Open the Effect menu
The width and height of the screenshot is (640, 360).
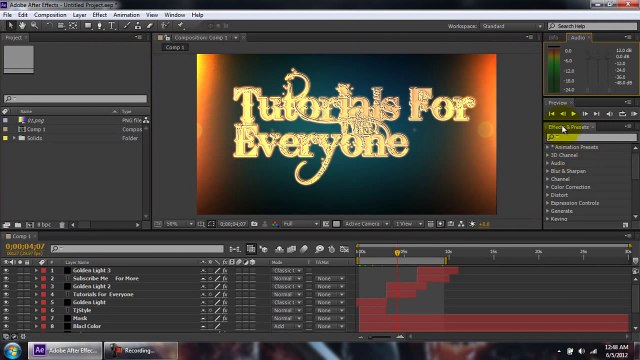100,15
